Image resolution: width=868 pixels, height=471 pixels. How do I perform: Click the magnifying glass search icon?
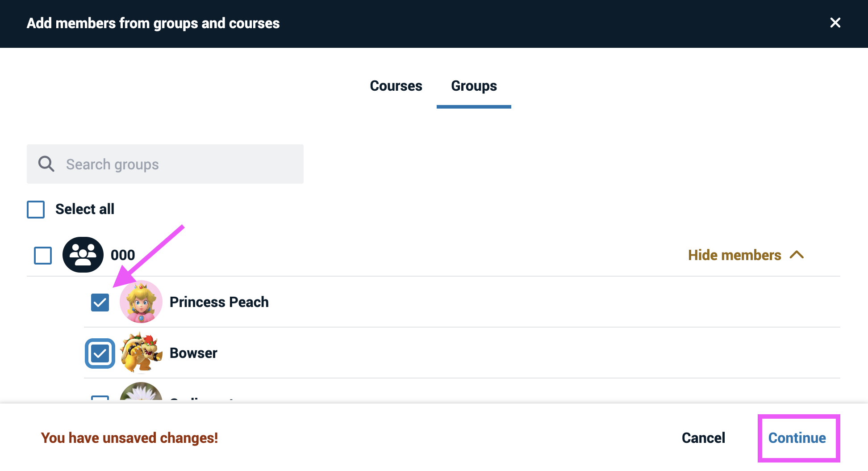pyautogui.click(x=46, y=164)
